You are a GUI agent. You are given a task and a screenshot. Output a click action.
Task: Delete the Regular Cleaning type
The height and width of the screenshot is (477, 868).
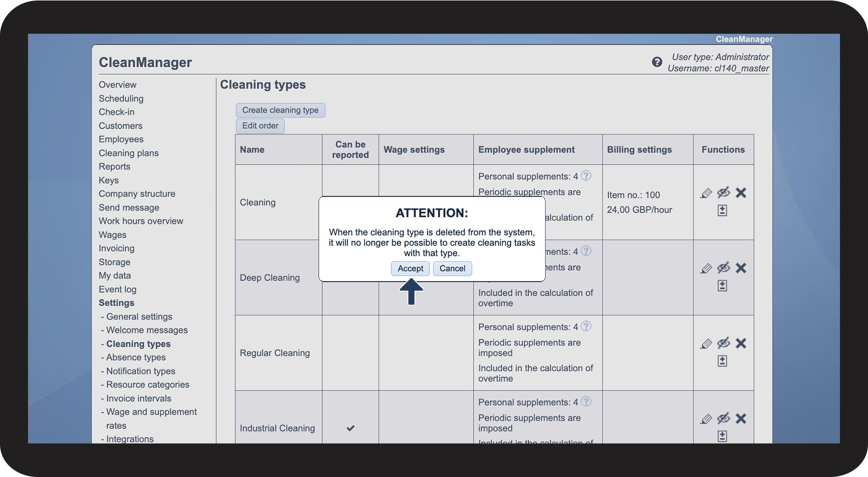pos(741,343)
